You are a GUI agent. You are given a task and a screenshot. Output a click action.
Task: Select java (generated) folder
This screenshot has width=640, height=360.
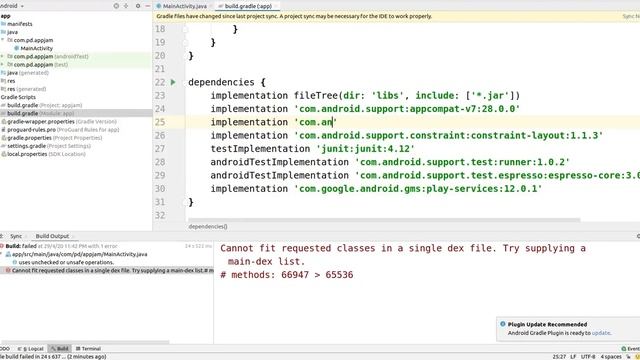(27, 73)
